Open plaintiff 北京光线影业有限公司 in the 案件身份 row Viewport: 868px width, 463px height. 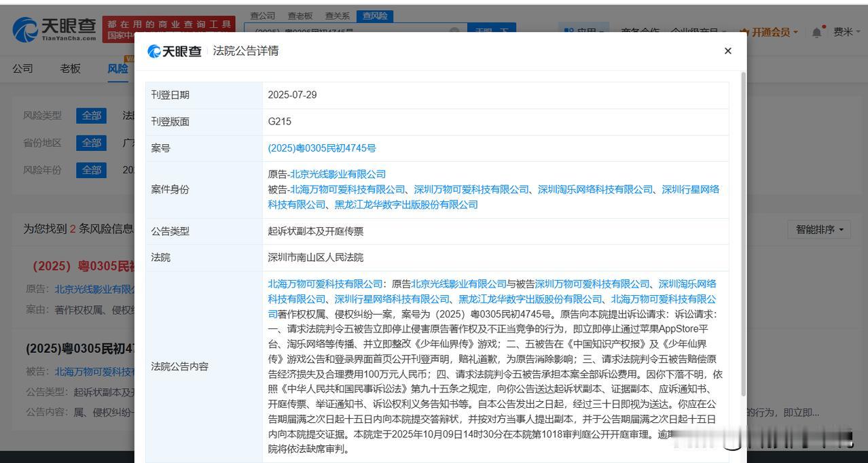click(x=338, y=174)
